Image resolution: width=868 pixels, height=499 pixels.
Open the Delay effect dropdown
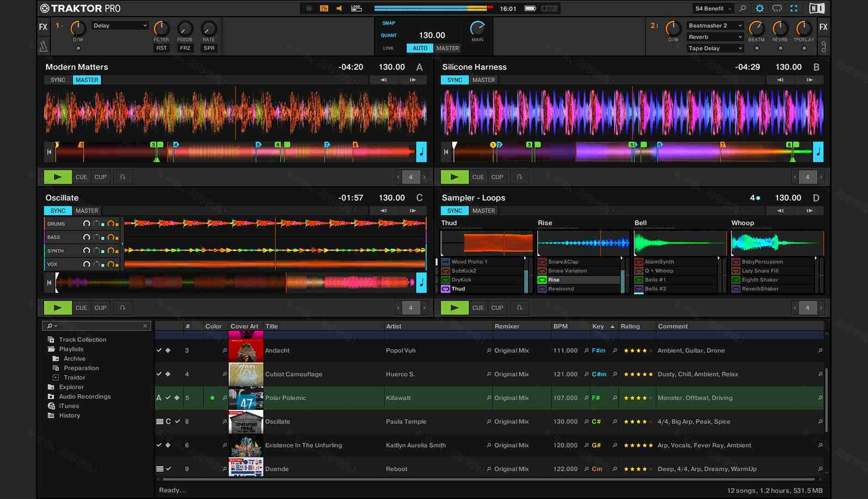[x=120, y=25]
